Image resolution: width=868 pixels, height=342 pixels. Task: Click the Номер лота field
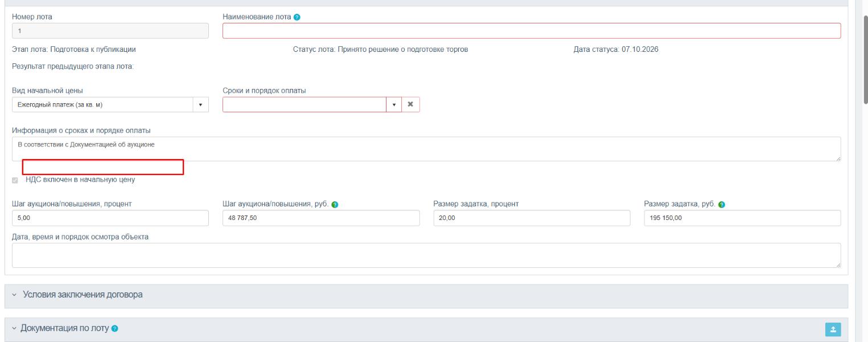(x=110, y=31)
